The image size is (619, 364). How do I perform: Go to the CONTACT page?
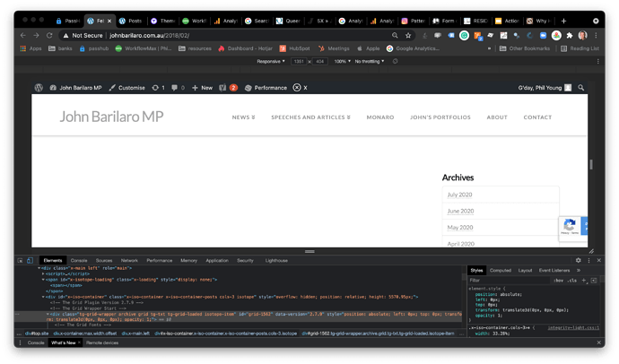click(x=537, y=117)
